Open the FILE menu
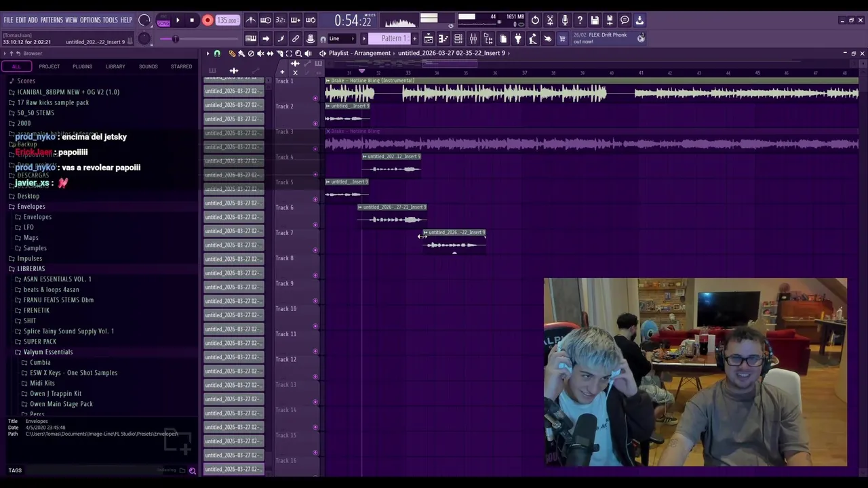 coord(8,20)
